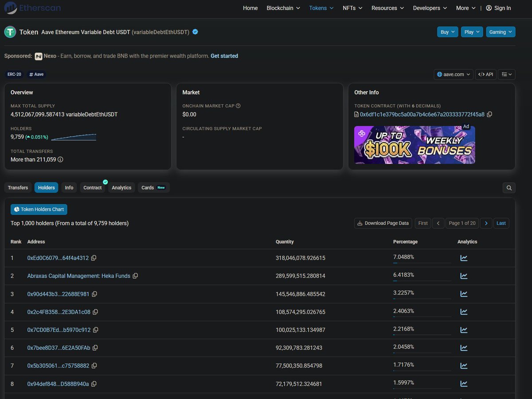Click Sign In
Screen dimensions: 532x399
[x=498, y=8]
